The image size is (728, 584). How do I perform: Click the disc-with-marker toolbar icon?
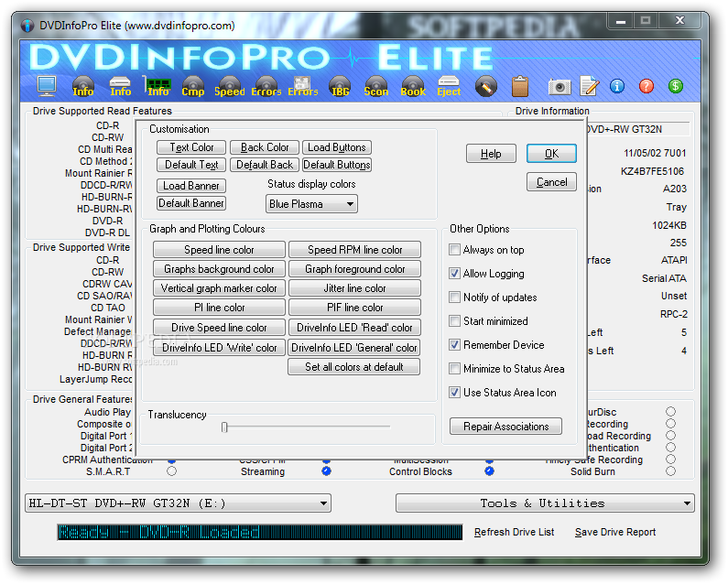(x=485, y=86)
